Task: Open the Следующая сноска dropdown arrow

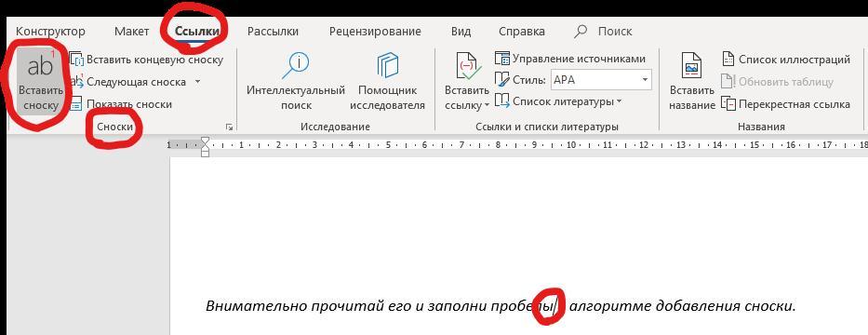Action: coord(197,82)
